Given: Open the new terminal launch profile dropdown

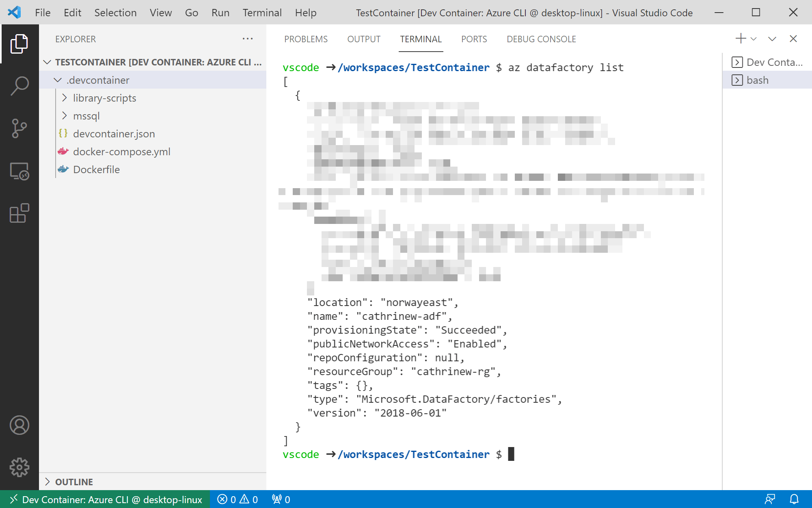Looking at the screenshot, I should 754,39.
